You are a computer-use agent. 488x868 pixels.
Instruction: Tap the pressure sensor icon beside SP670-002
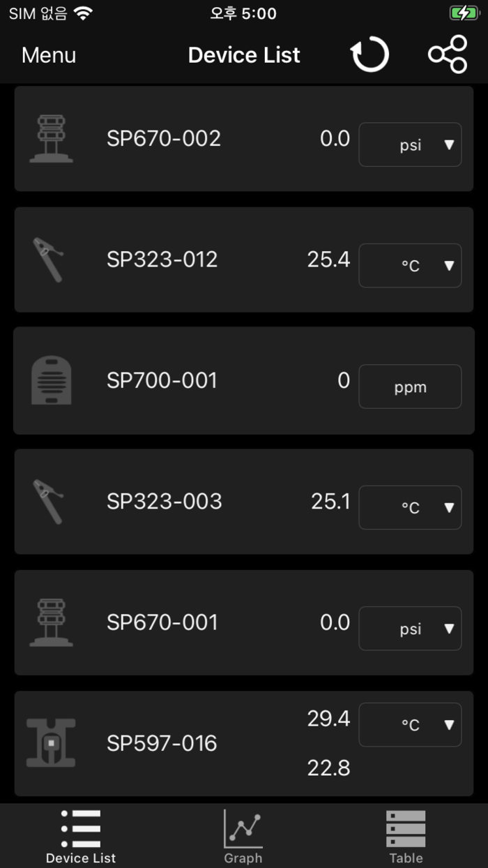pyautogui.click(x=50, y=137)
